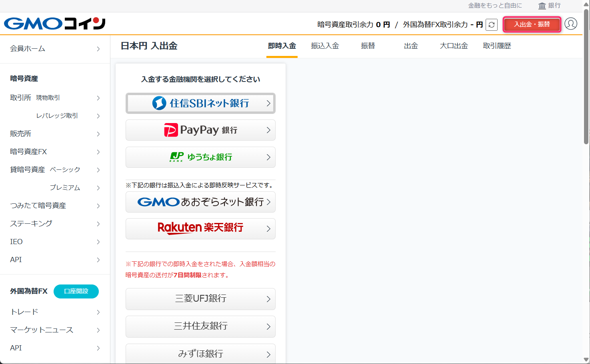Refresh the trading balance display
This screenshot has height=364, width=590.
492,24
